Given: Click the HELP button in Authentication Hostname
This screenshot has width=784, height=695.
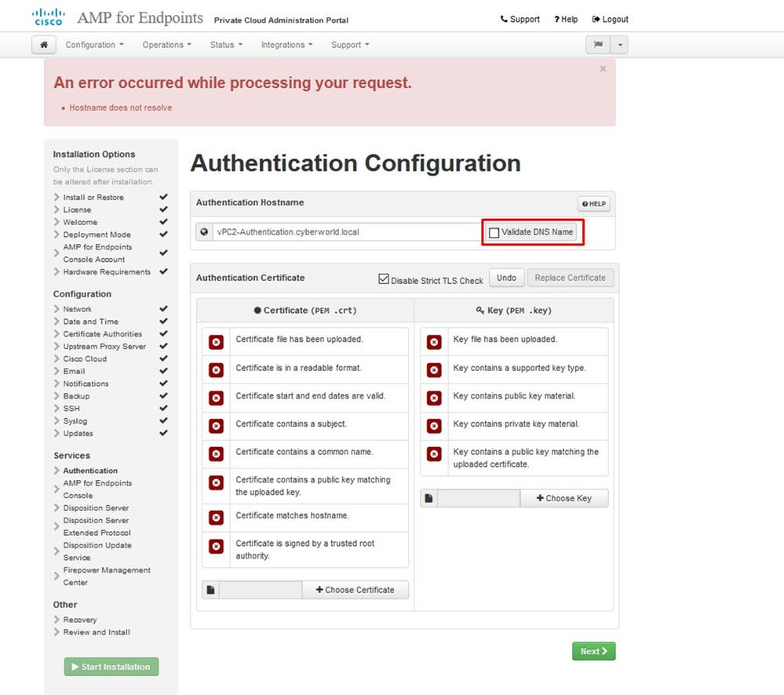Looking at the screenshot, I should coord(594,204).
